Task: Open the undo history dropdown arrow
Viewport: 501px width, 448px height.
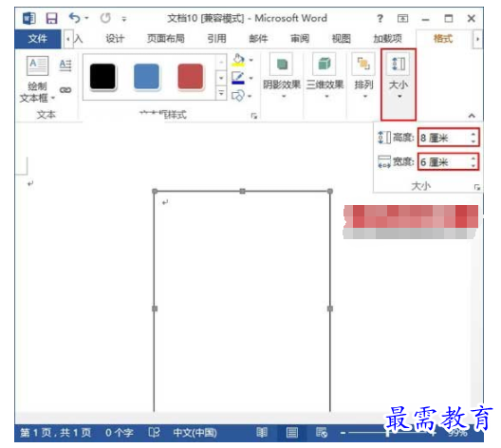Action: coord(86,19)
